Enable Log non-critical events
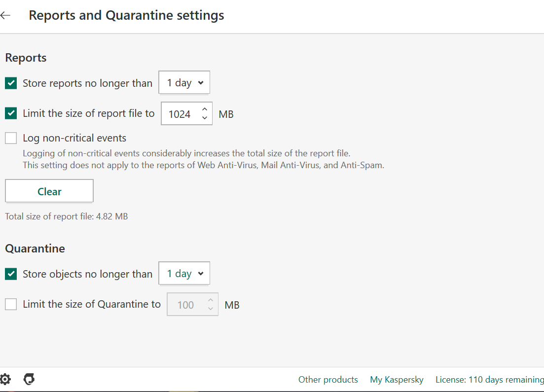 (11, 138)
